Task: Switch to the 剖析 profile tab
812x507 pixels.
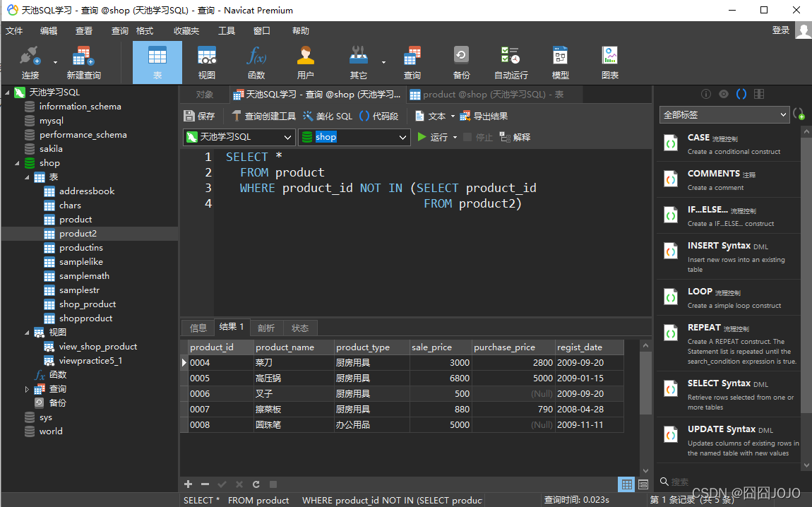Action: pyautogui.click(x=265, y=328)
